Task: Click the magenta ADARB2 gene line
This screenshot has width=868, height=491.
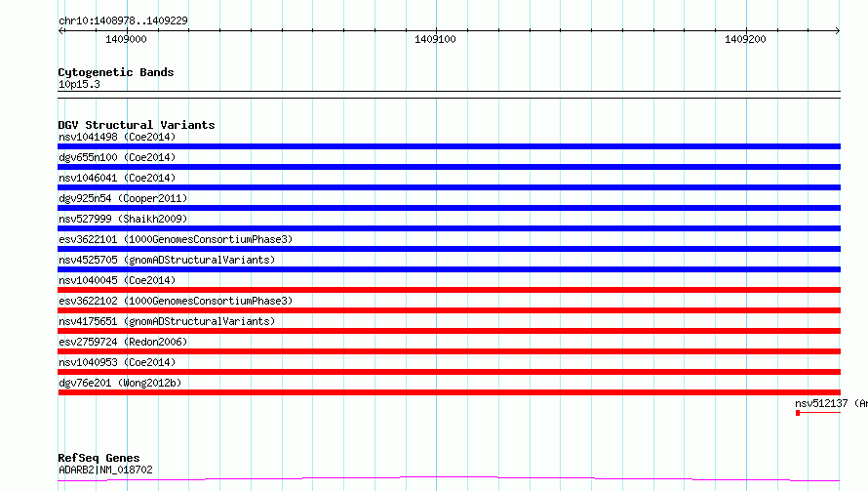Action: coord(449,479)
